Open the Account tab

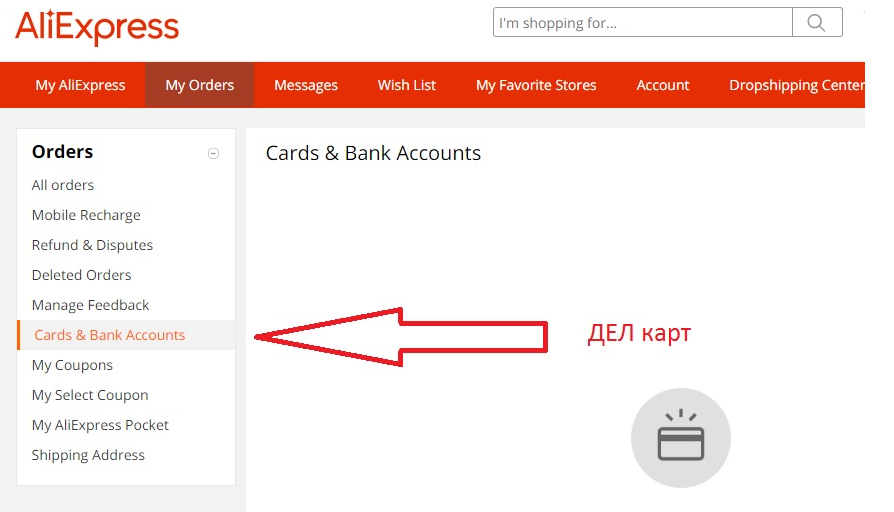pos(663,85)
